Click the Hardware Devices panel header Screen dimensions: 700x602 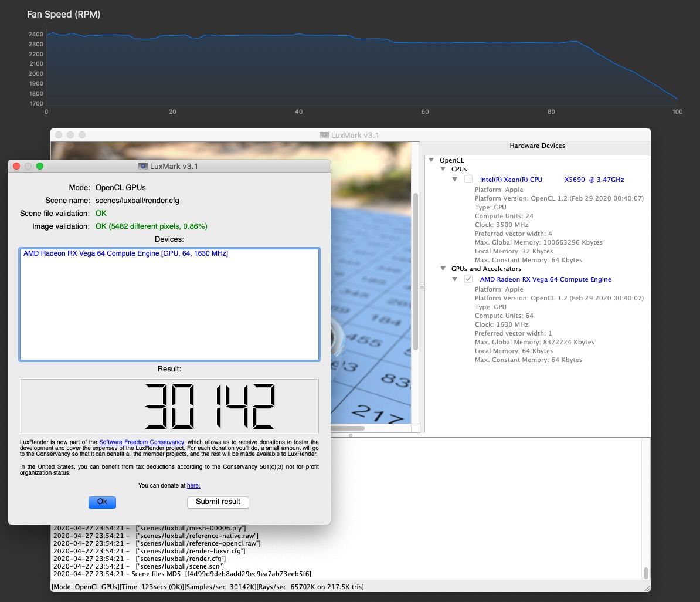coord(537,146)
